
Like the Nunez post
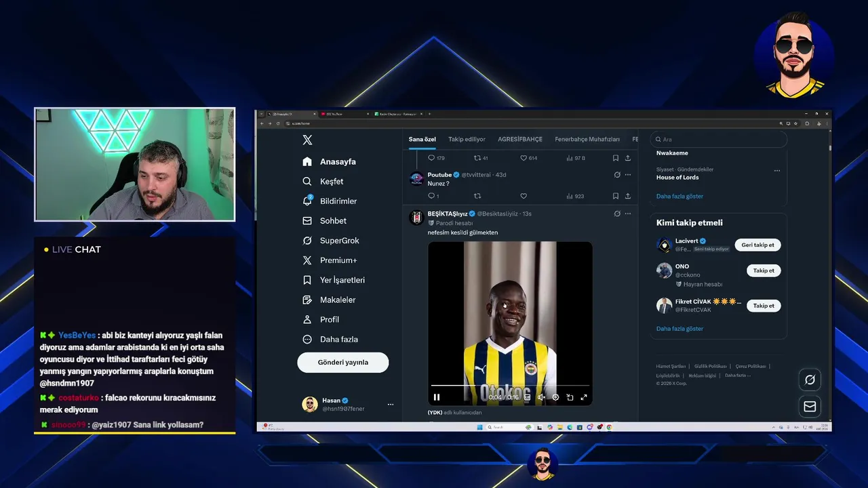pyautogui.click(x=524, y=196)
